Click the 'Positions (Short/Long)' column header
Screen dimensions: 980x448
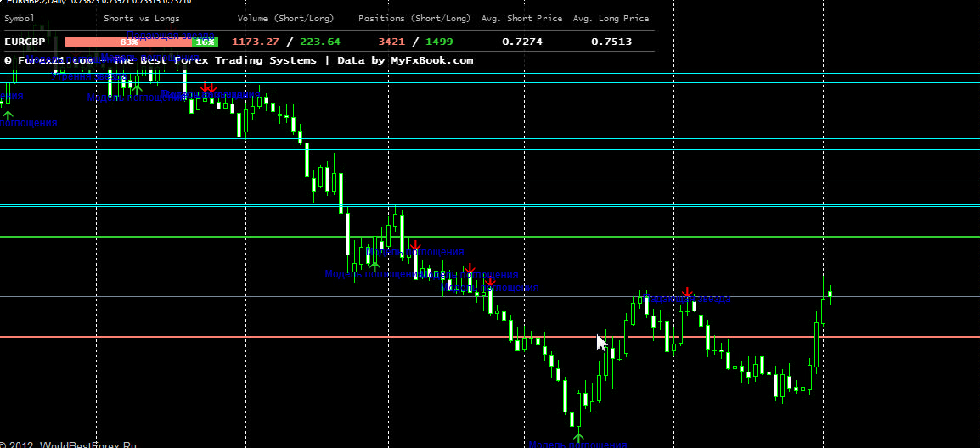(x=414, y=18)
